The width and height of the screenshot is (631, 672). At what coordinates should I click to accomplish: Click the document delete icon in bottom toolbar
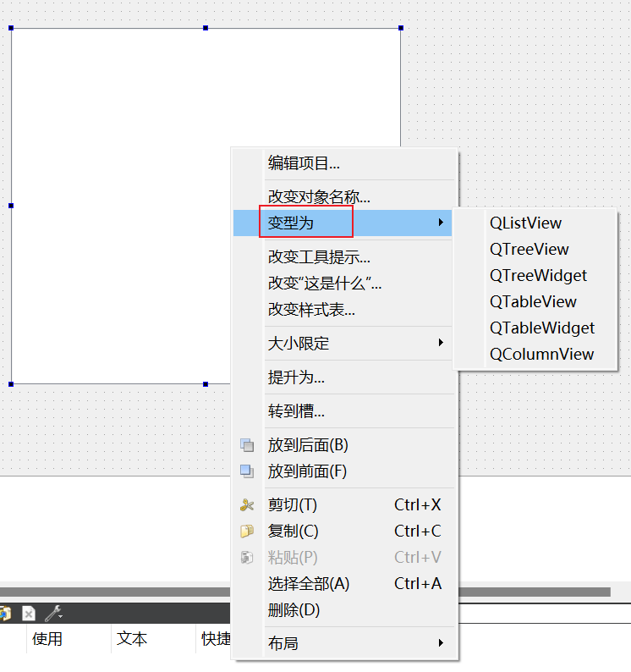(29, 614)
